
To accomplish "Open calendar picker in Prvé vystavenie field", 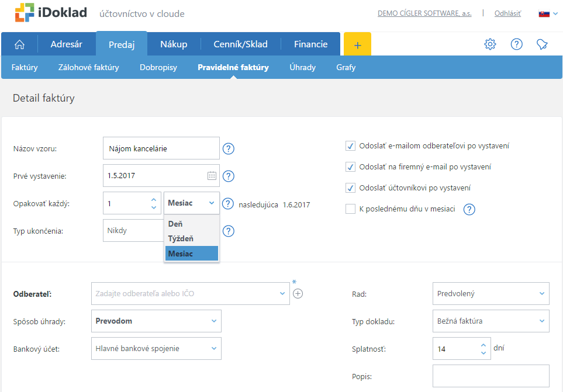I will pyautogui.click(x=212, y=176).
